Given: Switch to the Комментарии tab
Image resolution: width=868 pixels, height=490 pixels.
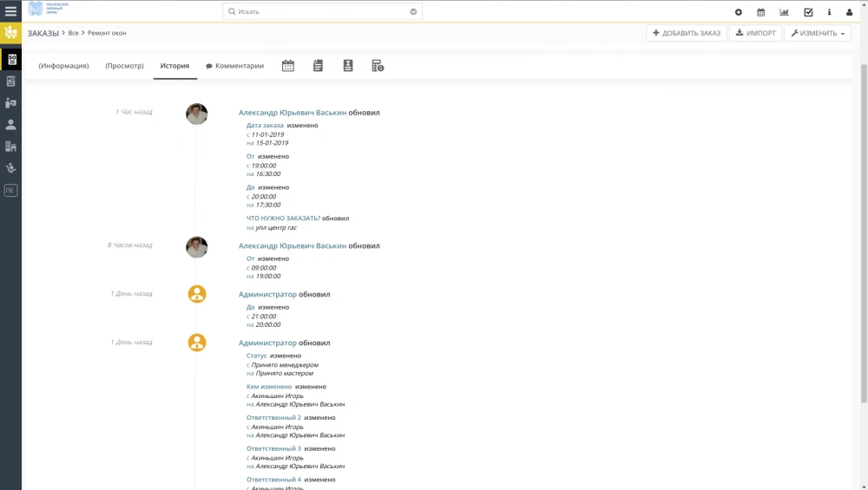Looking at the screenshot, I should point(234,66).
